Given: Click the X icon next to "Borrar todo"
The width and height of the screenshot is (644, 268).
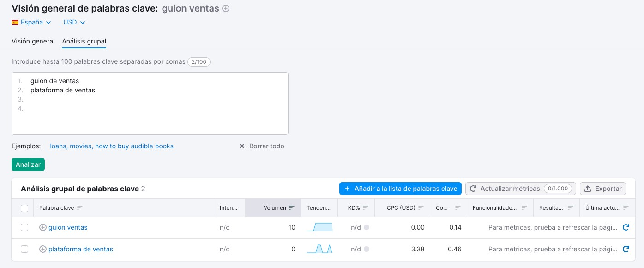Looking at the screenshot, I should pyautogui.click(x=241, y=146).
